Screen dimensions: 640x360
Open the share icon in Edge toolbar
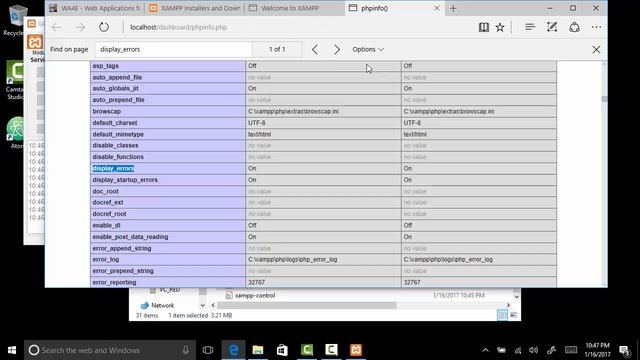point(574,27)
